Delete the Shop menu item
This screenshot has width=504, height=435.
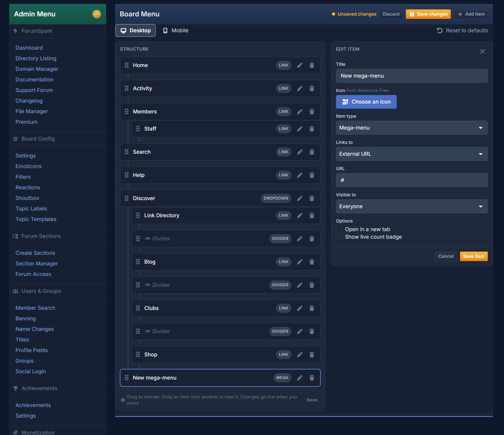pos(312,355)
